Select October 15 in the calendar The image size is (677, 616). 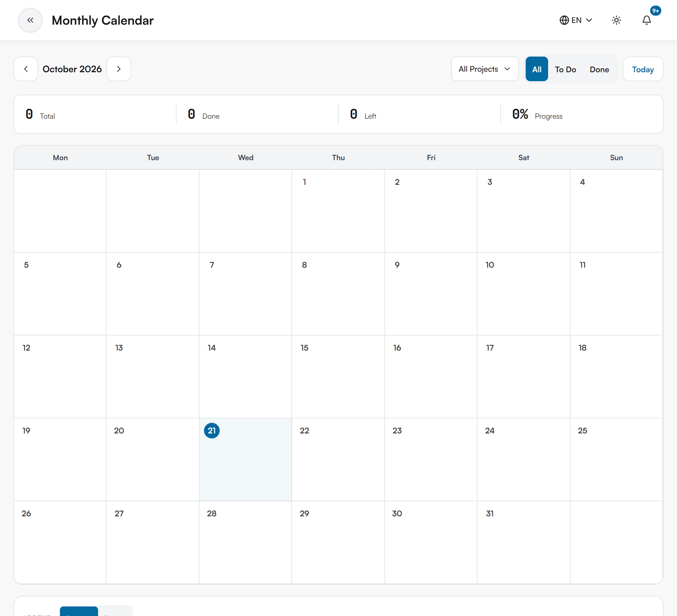coord(338,376)
